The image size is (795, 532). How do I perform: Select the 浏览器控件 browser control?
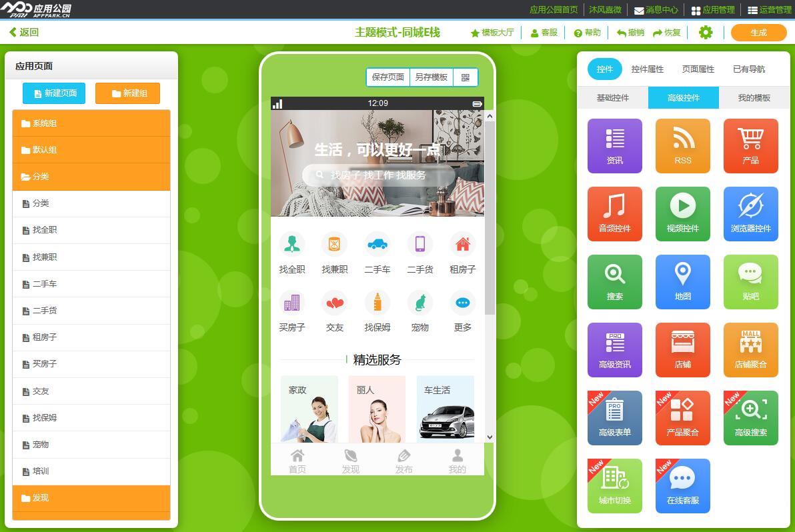click(750, 213)
